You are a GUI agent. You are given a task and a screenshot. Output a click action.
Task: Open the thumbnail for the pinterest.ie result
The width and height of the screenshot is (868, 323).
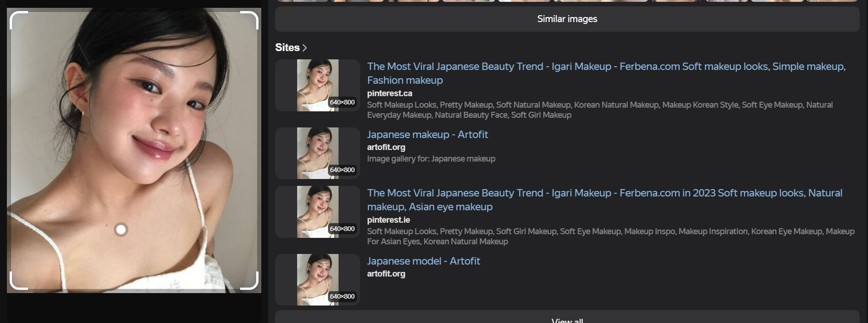(x=317, y=212)
